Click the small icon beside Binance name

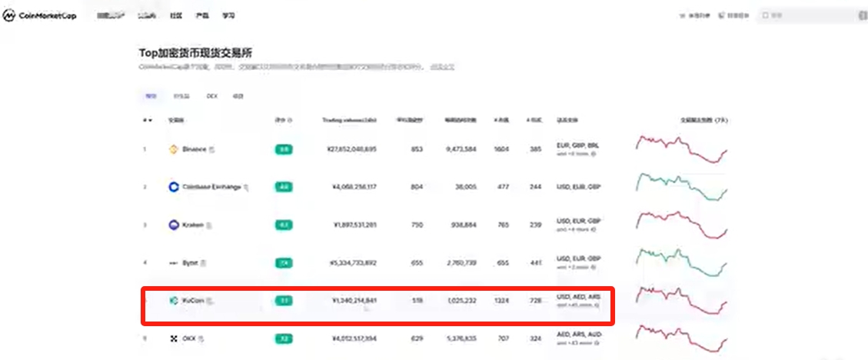(x=212, y=149)
